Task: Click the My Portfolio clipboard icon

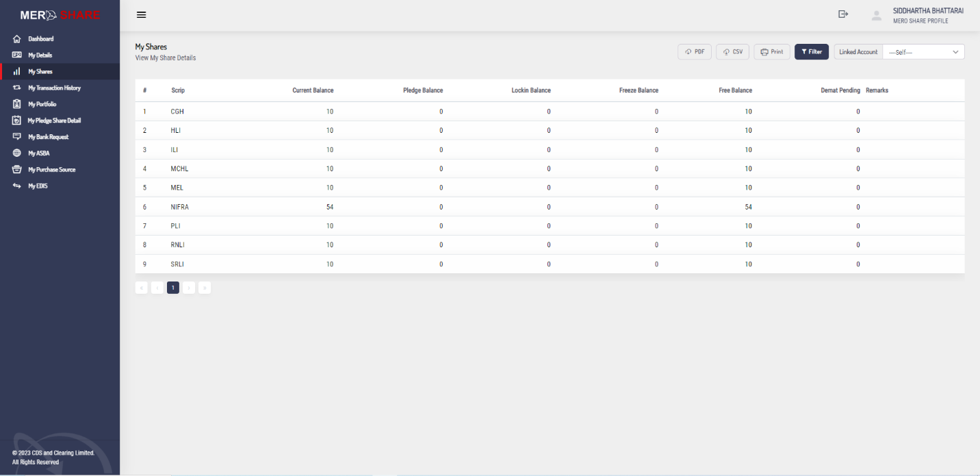Action: tap(17, 104)
